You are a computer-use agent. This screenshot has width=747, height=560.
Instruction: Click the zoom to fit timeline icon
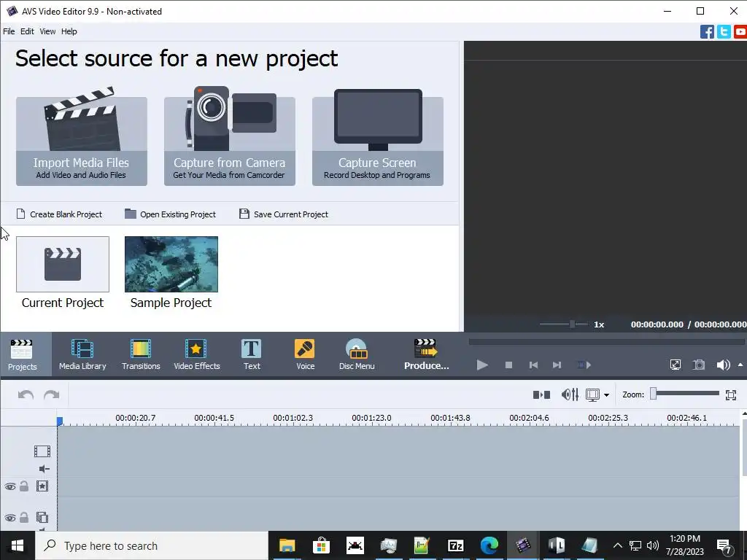click(x=731, y=394)
